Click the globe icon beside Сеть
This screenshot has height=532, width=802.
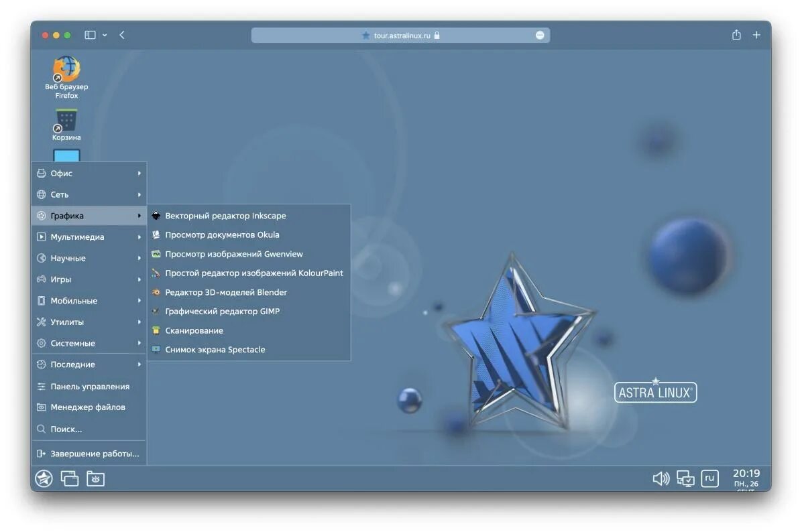pyautogui.click(x=42, y=194)
